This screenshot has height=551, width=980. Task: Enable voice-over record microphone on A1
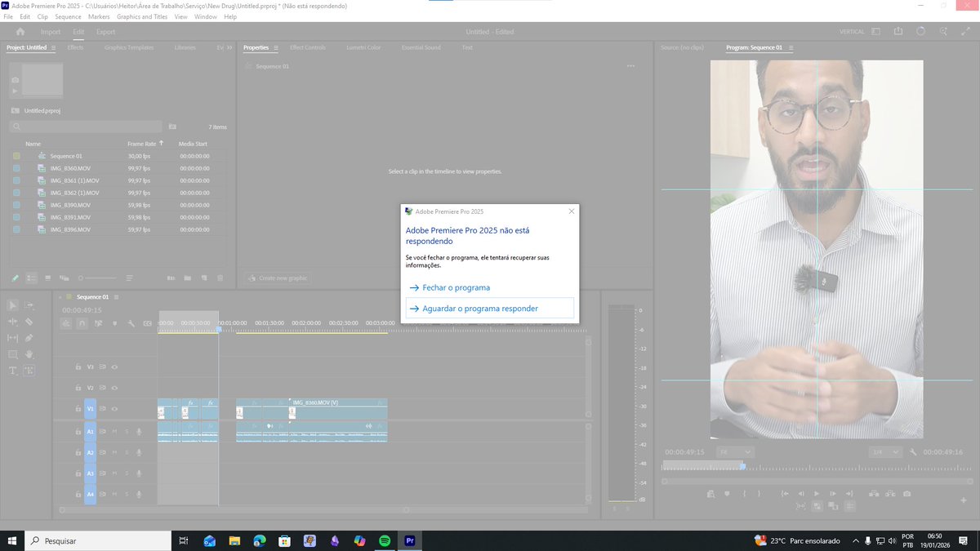[x=139, y=431]
